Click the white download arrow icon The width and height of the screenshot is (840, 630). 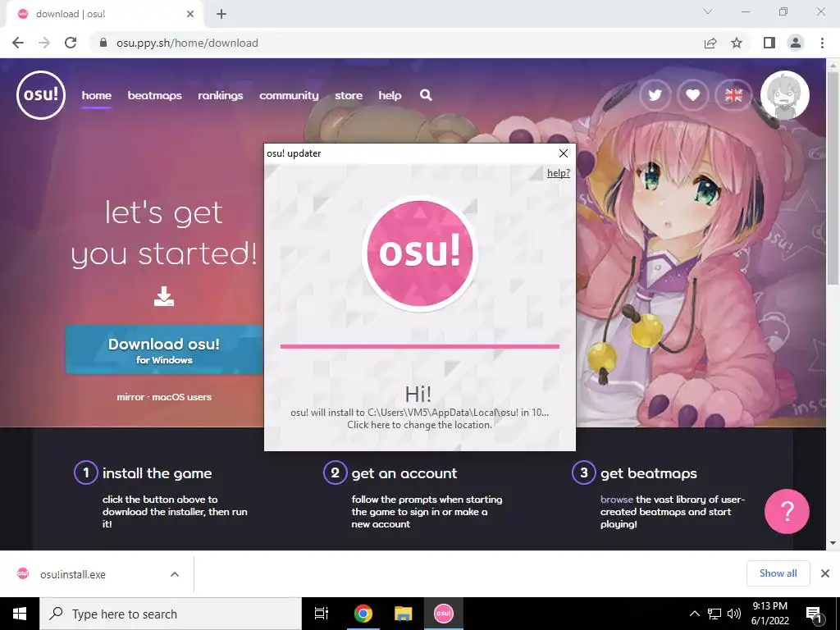point(164,296)
